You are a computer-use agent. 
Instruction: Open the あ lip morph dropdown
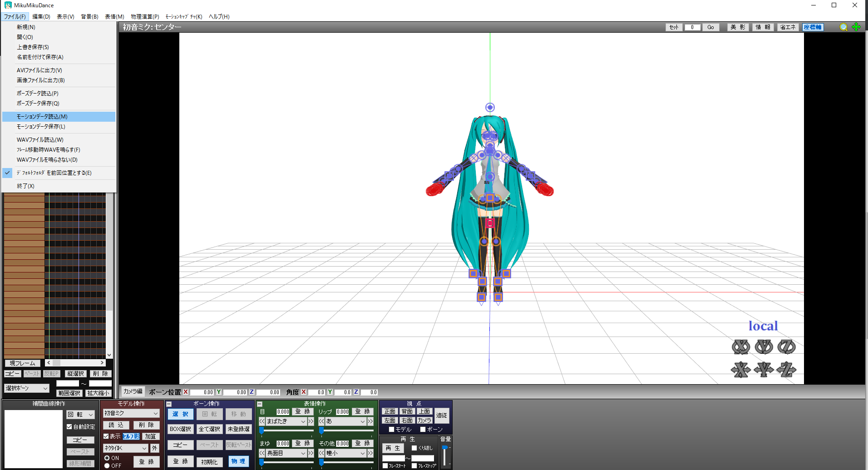click(345, 421)
